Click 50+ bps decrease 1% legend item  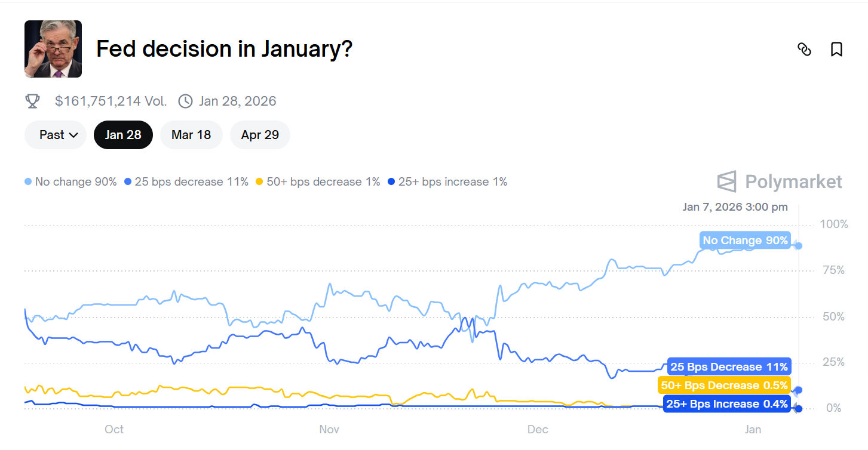[x=318, y=182]
